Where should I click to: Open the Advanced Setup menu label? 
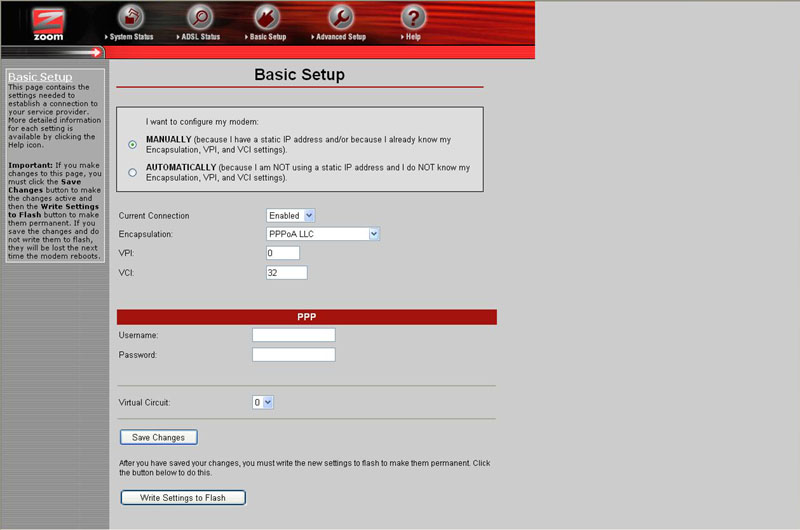341,37
